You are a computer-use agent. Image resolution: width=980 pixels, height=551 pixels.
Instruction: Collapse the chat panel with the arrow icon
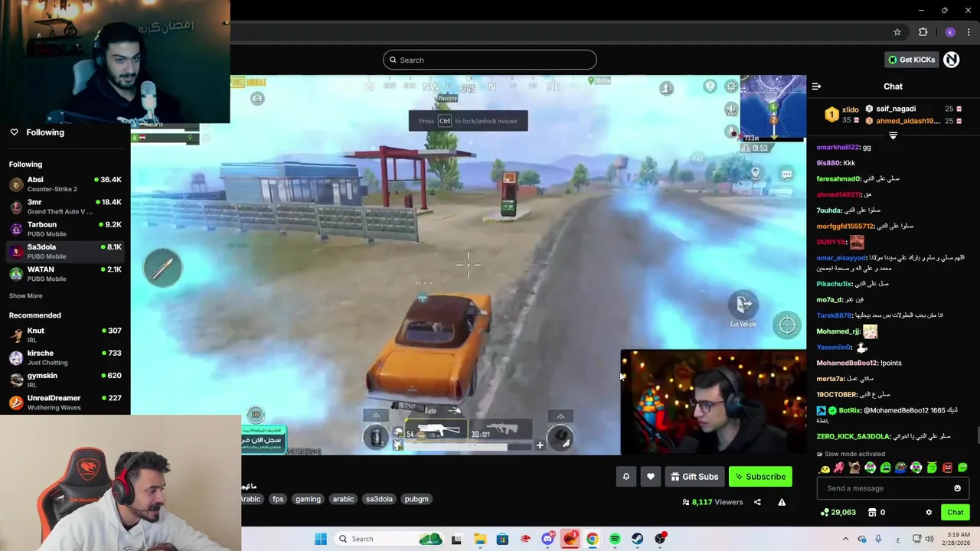click(x=816, y=86)
